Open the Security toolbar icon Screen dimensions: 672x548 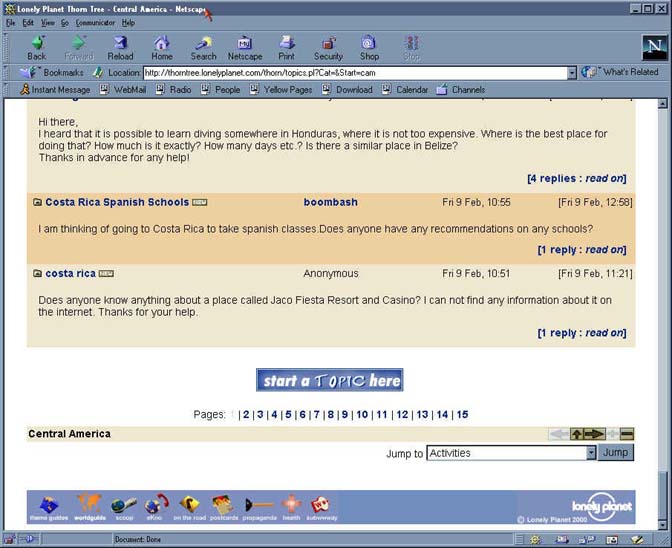coord(328,48)
